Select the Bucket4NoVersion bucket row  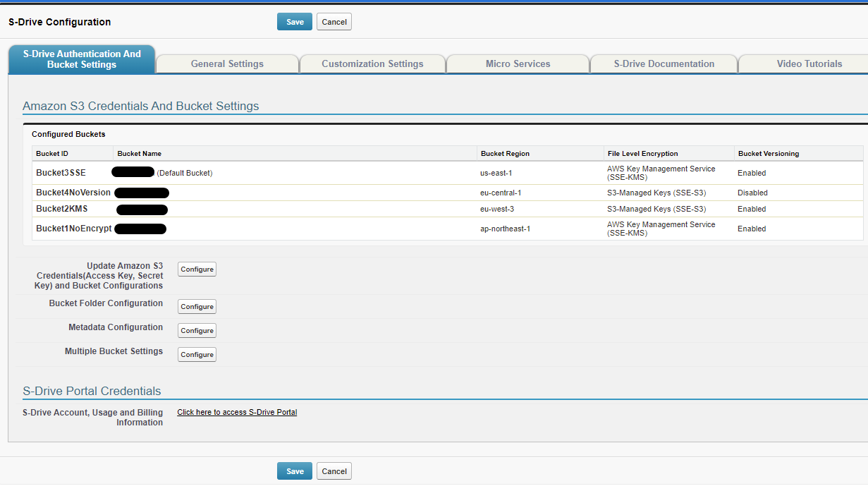73,193
